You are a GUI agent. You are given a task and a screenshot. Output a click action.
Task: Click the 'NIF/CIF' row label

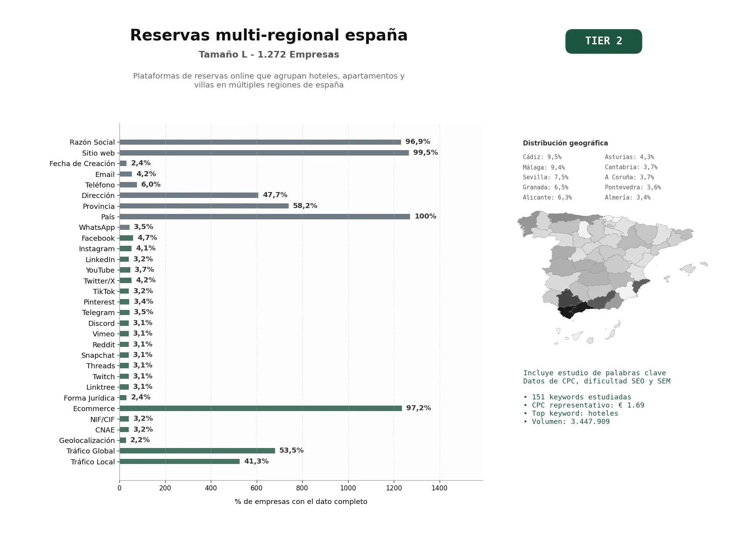[x=103, y=419]
